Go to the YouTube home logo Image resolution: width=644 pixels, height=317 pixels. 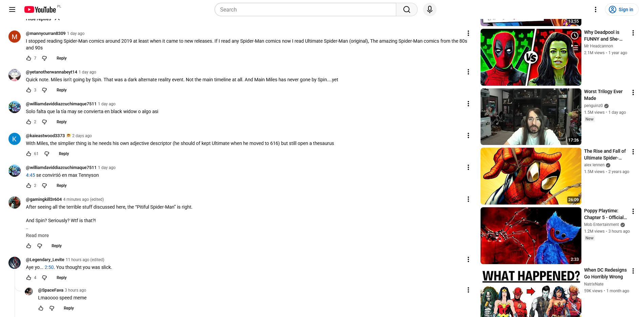[x=40, y=9]
